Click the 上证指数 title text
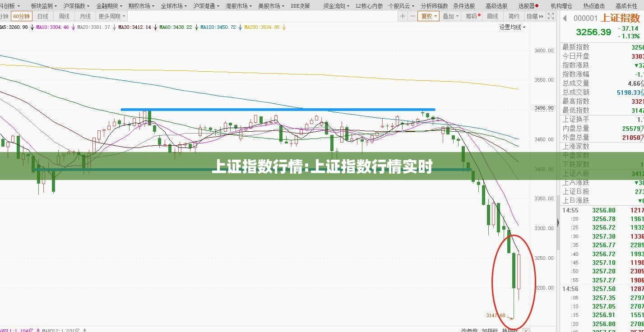This screenshot has height=332, width=644. 621,18
